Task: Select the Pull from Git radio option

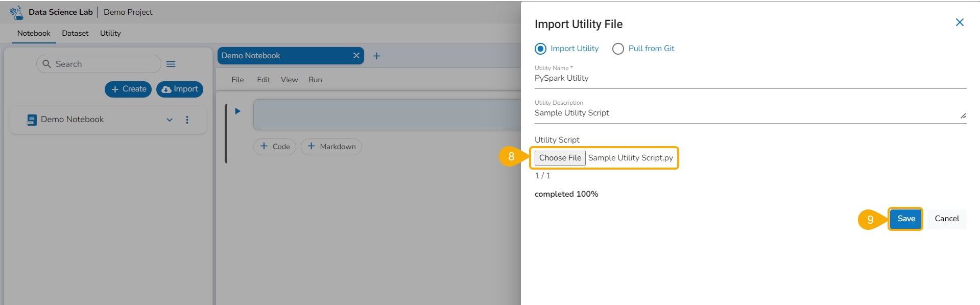Action: tap(618, 49)
